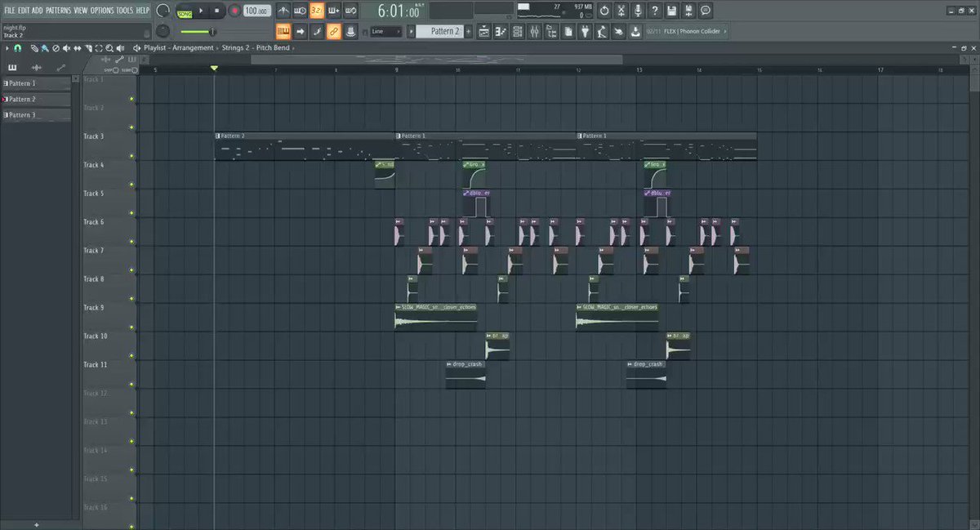Toggle the 3-2-1 countdown before recording
The image size is (980, 530).
click(x=316, y=11)
